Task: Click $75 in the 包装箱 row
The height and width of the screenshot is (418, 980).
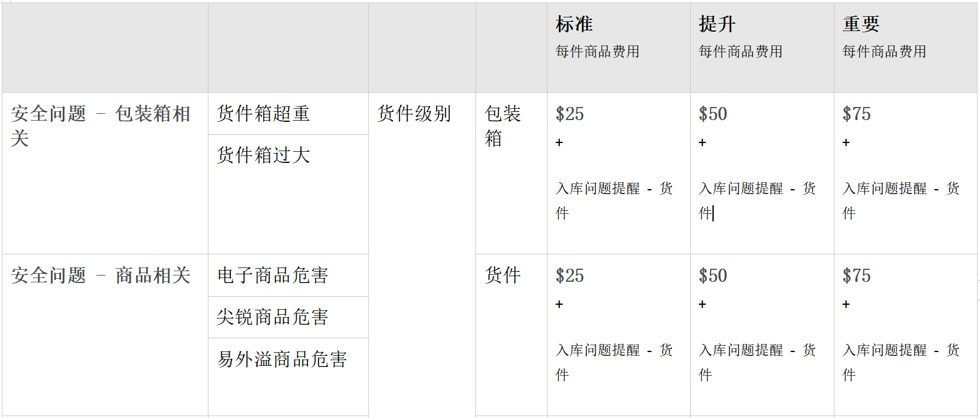Action: (856, 114)
